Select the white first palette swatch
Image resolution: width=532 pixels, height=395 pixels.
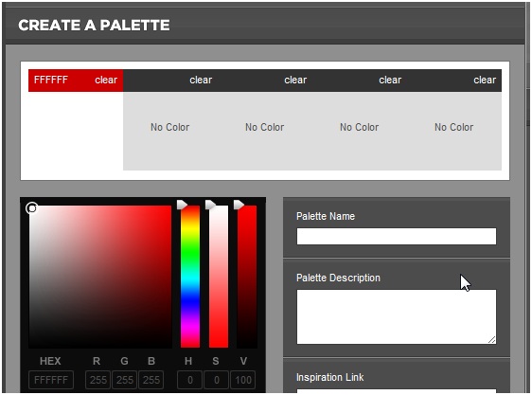pyautogui.click(x=76, y=131)
